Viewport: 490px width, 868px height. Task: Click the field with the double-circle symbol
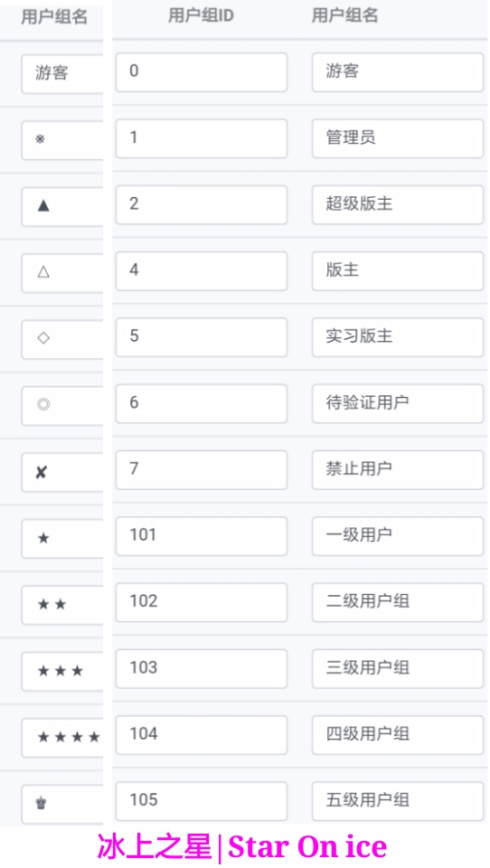62,406
